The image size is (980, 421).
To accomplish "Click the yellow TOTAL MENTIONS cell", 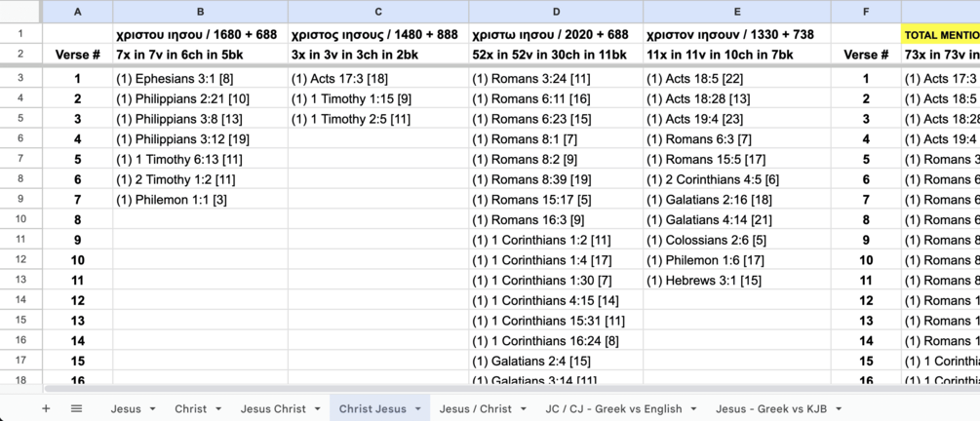I will (940, 35).
